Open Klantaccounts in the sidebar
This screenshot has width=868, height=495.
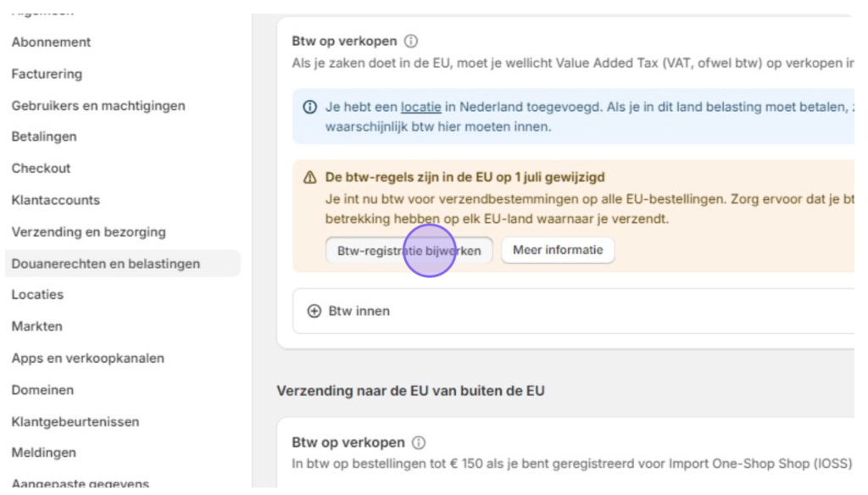coord(55,200)
